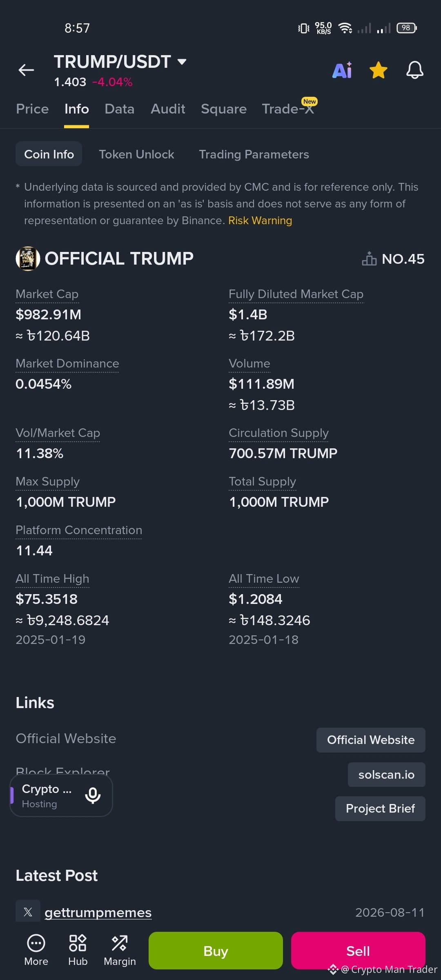The width and height of the screenshot is (441, 980).
Task: Toggle the favorite star for TRUMP/USDT
Action: click(379, 70)
